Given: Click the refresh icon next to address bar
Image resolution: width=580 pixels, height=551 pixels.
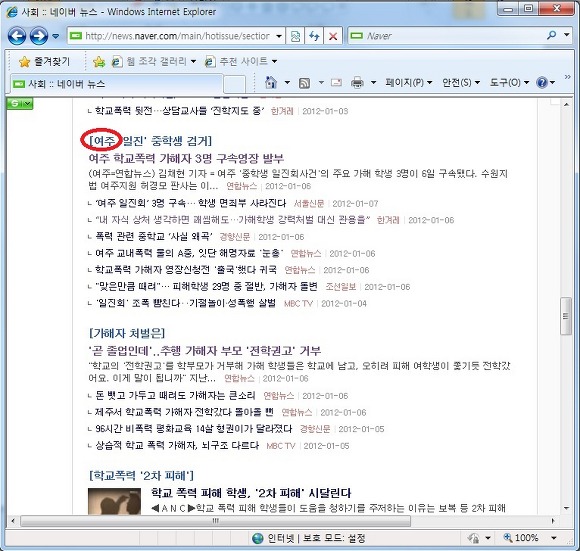Looking at the screenshot, I should (314, 36).
